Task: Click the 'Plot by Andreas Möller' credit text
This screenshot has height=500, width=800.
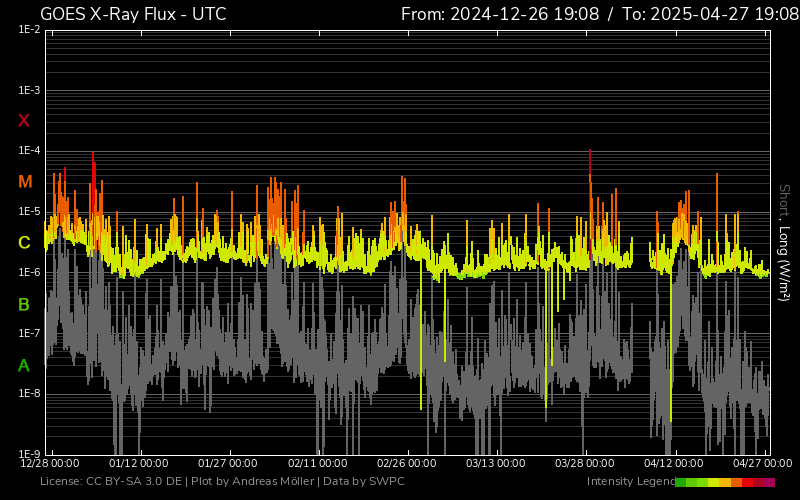Action: [x=252, y=482]
